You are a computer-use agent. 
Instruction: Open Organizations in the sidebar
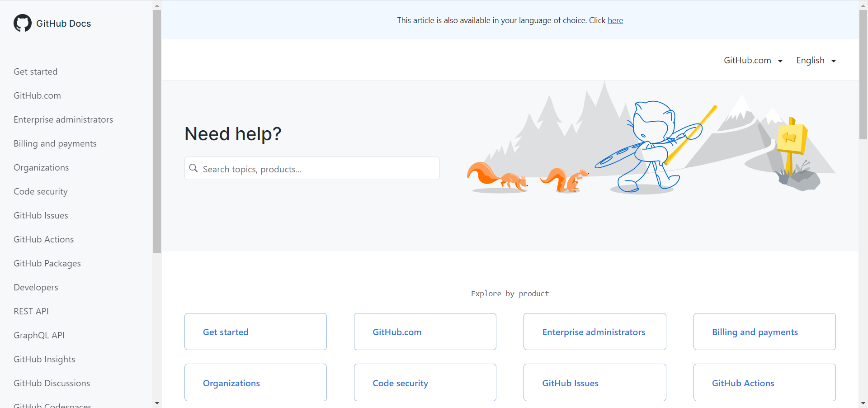click(x=41, y=167)
